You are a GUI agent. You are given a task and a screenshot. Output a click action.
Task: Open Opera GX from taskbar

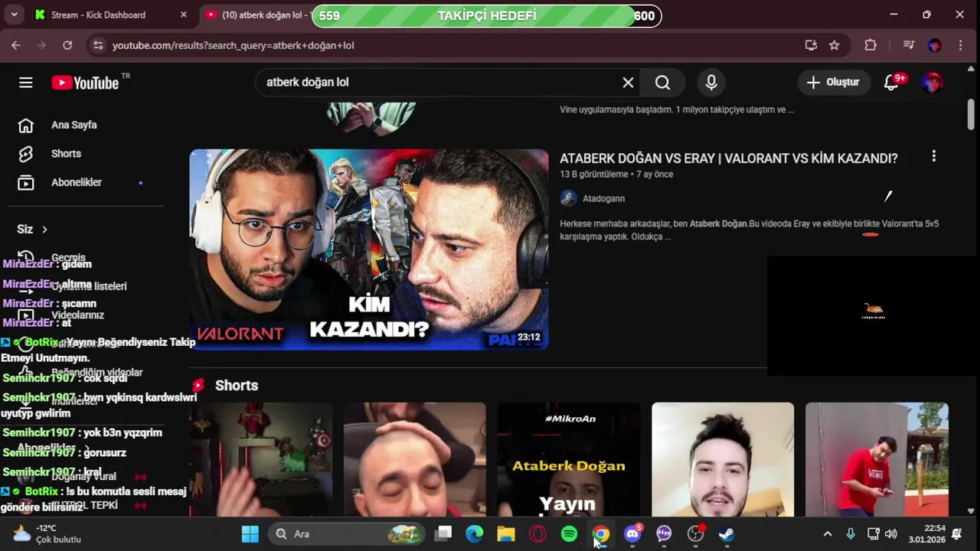pyautogui.click(x=537, y=534)
